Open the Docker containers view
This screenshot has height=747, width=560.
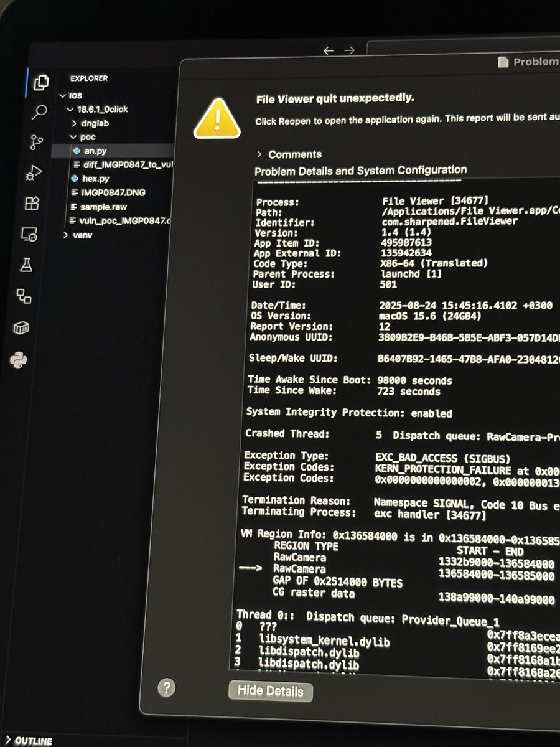click(22, 328)
